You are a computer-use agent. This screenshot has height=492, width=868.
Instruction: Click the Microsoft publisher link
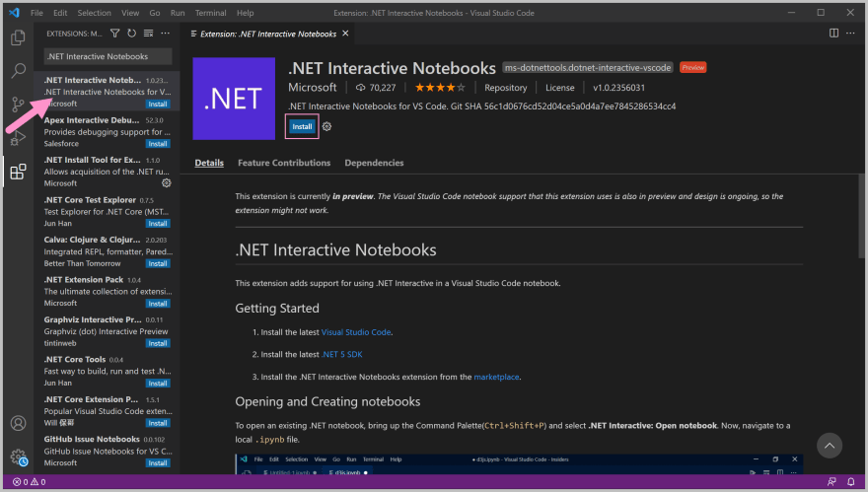313,88
